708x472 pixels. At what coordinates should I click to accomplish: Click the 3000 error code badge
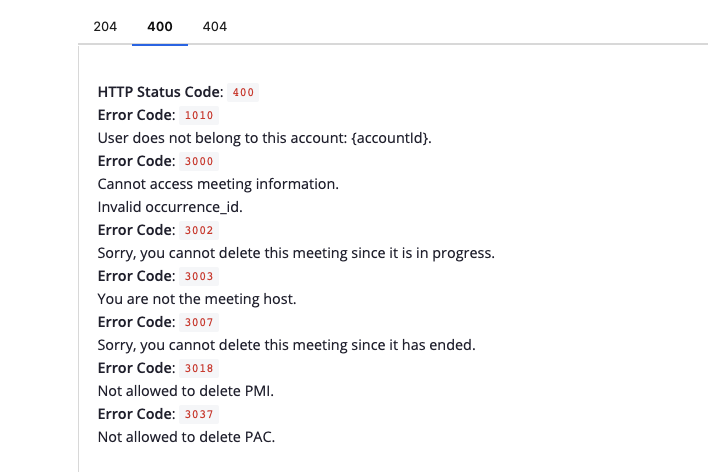(x=199, y=162)
